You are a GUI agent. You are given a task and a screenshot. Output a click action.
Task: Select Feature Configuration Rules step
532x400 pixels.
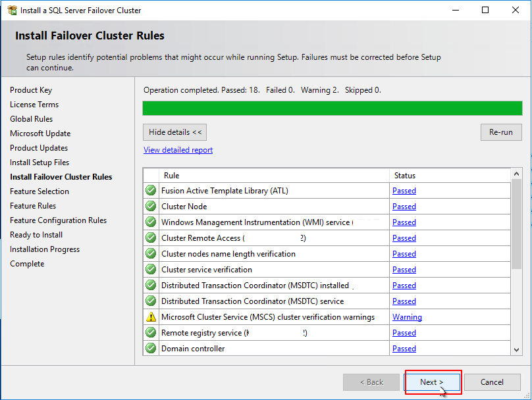click(58, 220)
